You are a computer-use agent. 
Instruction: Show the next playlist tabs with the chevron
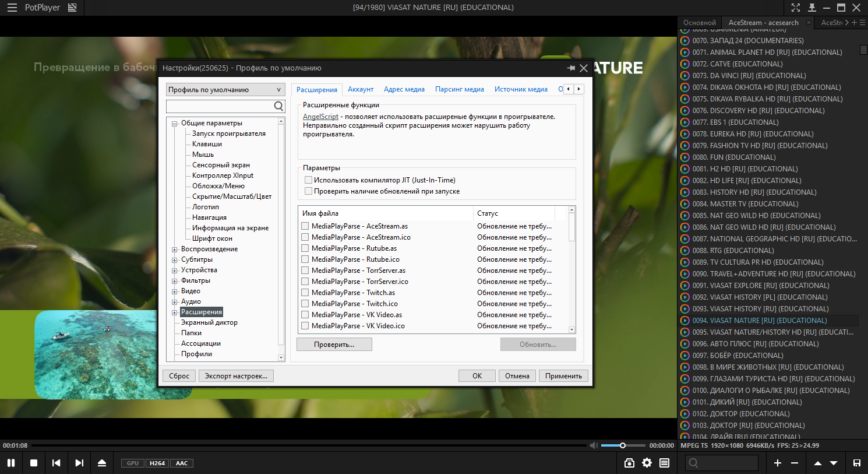[847, 23]
